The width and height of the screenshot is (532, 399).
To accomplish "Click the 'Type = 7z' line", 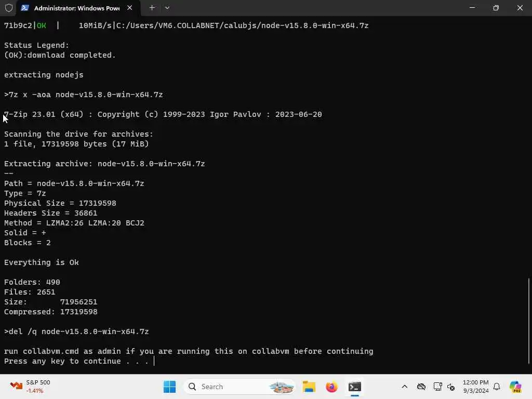I will pyautogui.click(x=25, y=193).
